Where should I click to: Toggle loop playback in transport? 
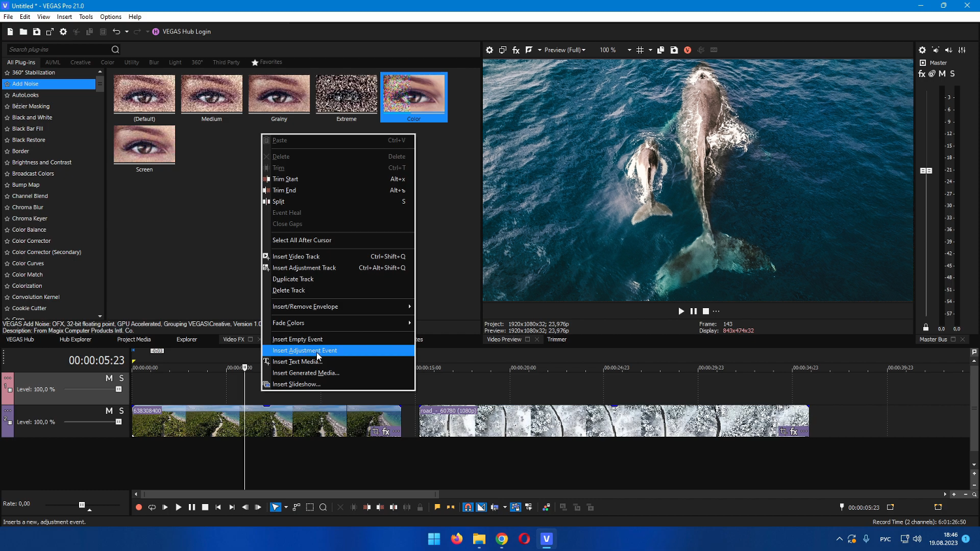click(152, 507)
